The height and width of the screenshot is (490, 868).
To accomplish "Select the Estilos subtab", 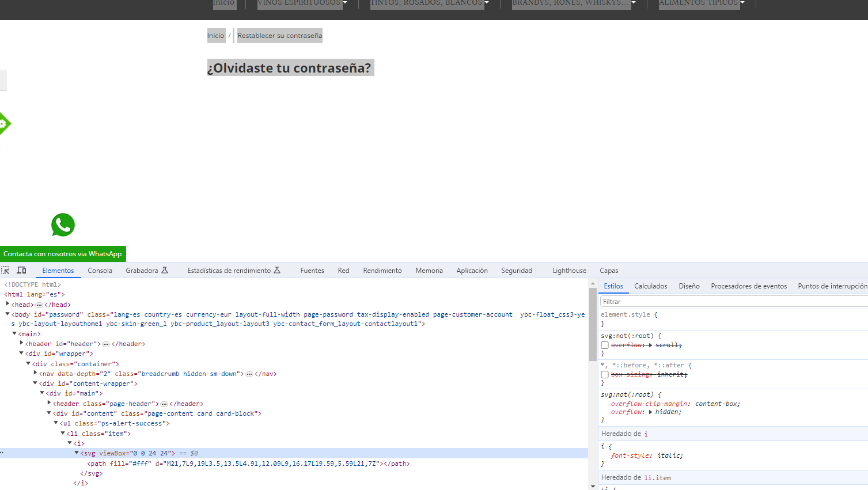I will coord(613,286).
